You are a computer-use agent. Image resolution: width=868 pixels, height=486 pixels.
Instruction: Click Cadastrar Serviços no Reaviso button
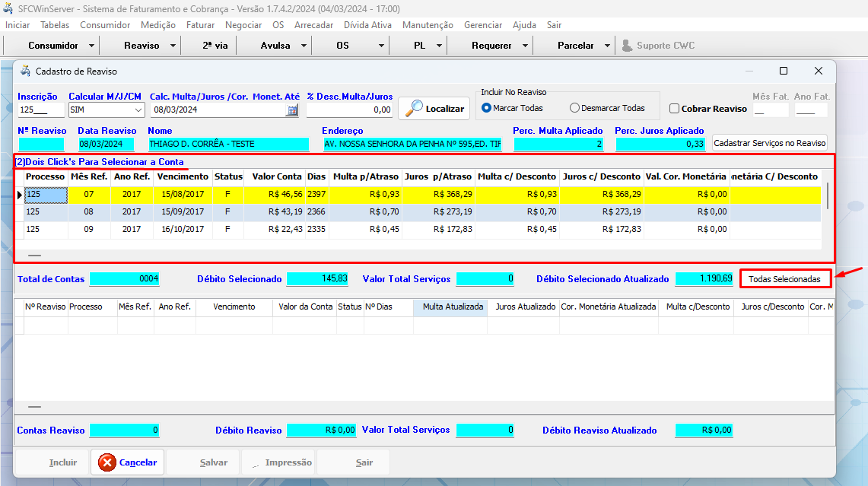tap(770, 143)
